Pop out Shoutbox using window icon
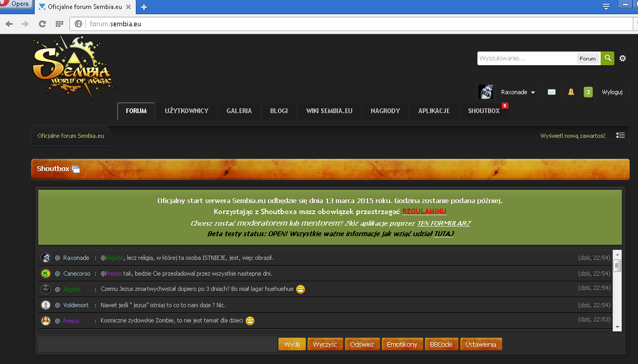Screen dimensions: 638x364 76,169
